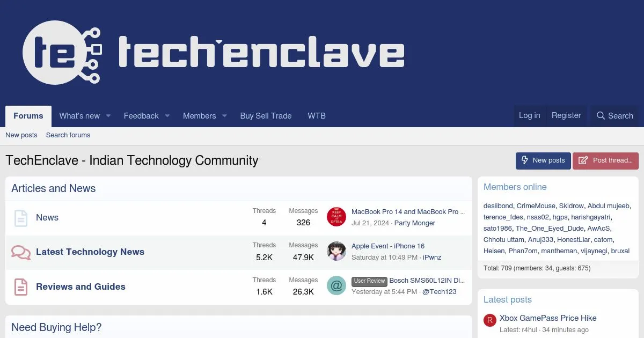Screen dimensions: 644x338
Task: Open the Party Monger username link
Action: [415, 223]
